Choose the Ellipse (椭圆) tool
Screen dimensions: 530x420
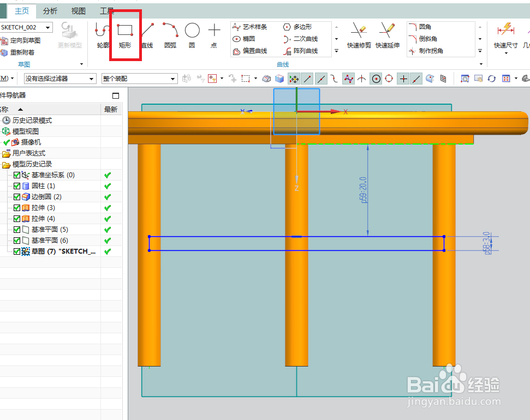(244, 39)
